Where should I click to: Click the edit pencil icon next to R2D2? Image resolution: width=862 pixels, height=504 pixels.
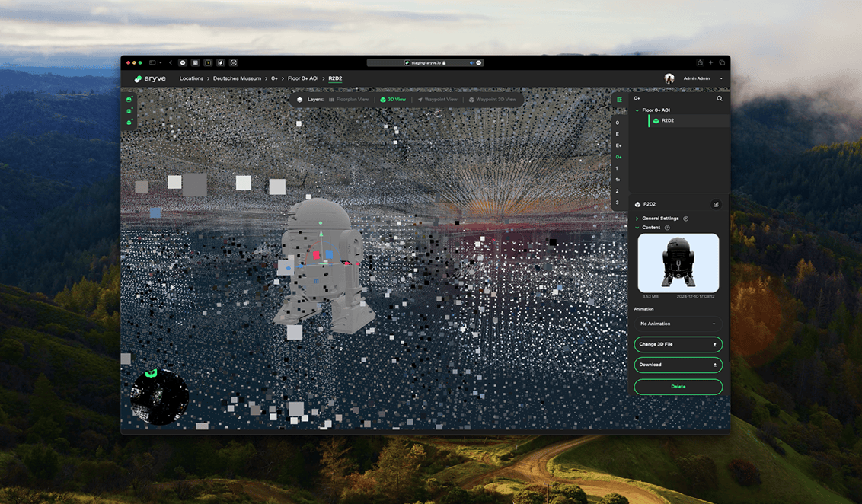click(715, 205)
